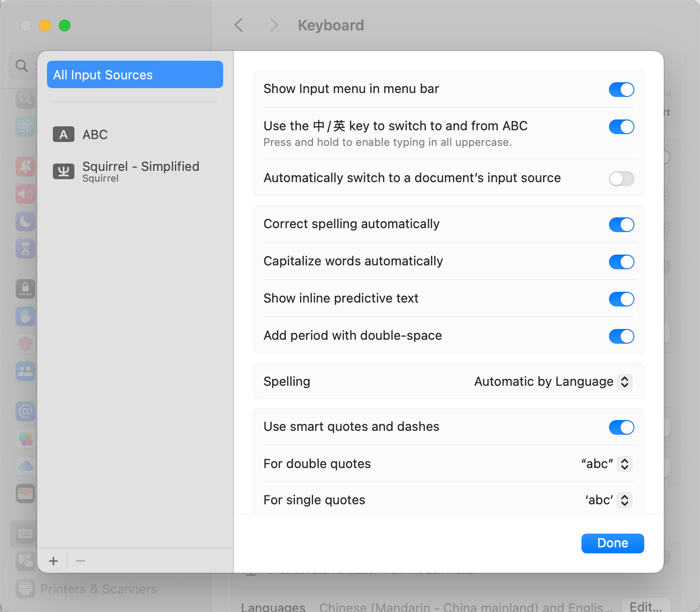
Task: Click the back arrow in Keyboard header
Action: tap(239, 25)
